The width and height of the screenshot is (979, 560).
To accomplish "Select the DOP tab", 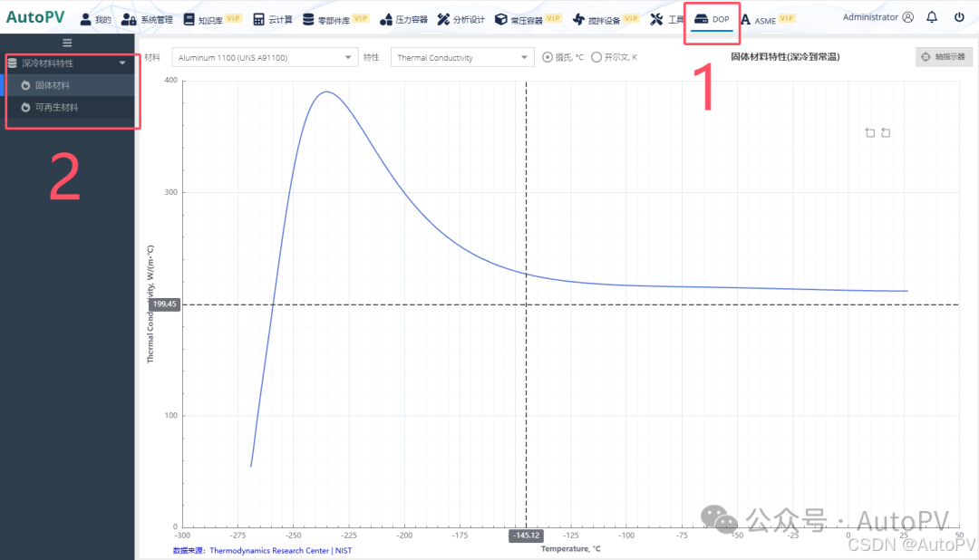I will [712, 19].
